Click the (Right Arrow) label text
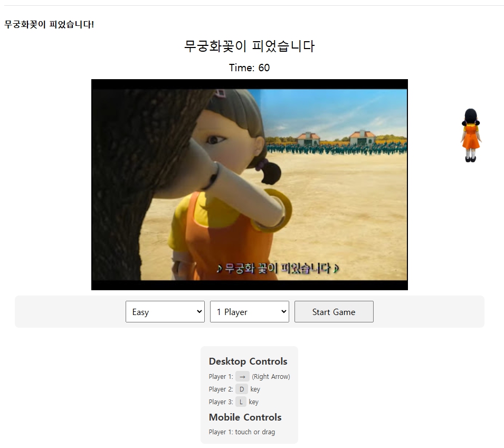504x448 pixels. point(271,377)
